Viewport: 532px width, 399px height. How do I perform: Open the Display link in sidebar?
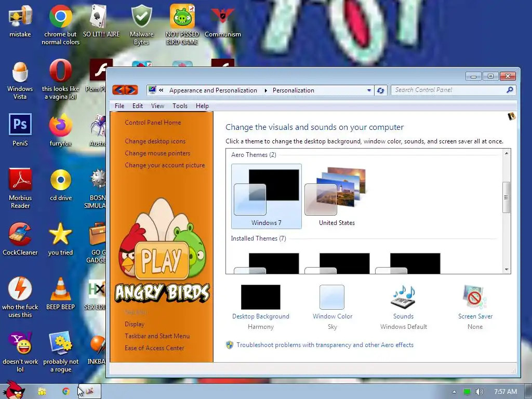[135, 324]
